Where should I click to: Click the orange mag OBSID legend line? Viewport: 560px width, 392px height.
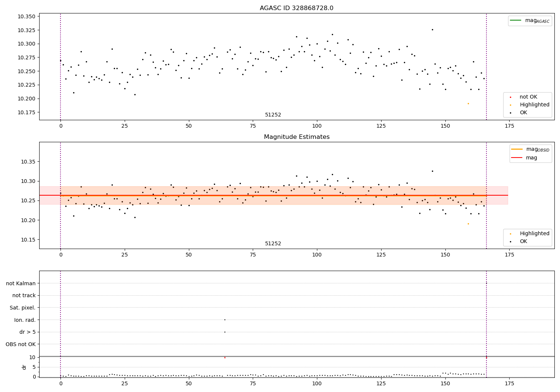[517, 149]
